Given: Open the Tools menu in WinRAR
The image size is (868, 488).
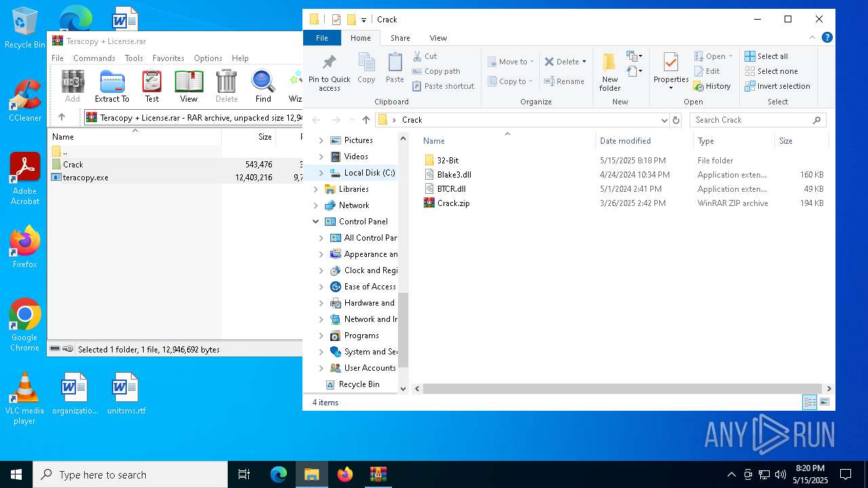Looking at the screenshot, I should (134, 58).
